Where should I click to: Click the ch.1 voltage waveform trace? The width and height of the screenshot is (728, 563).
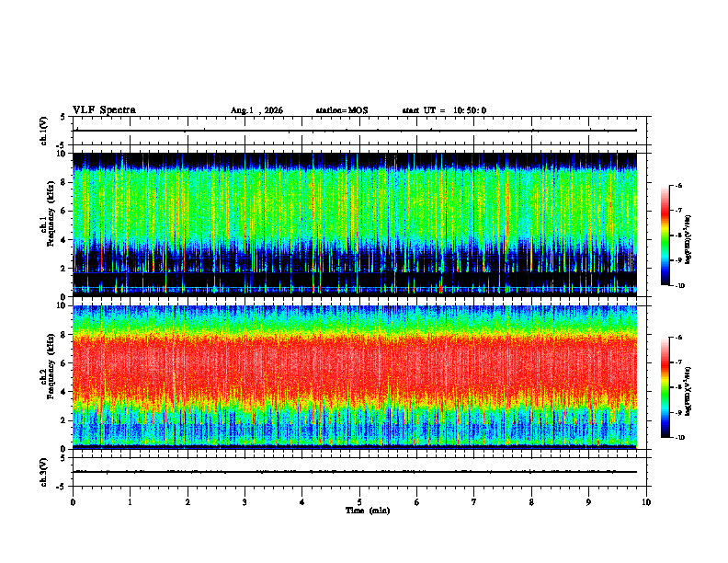point(355,131)
